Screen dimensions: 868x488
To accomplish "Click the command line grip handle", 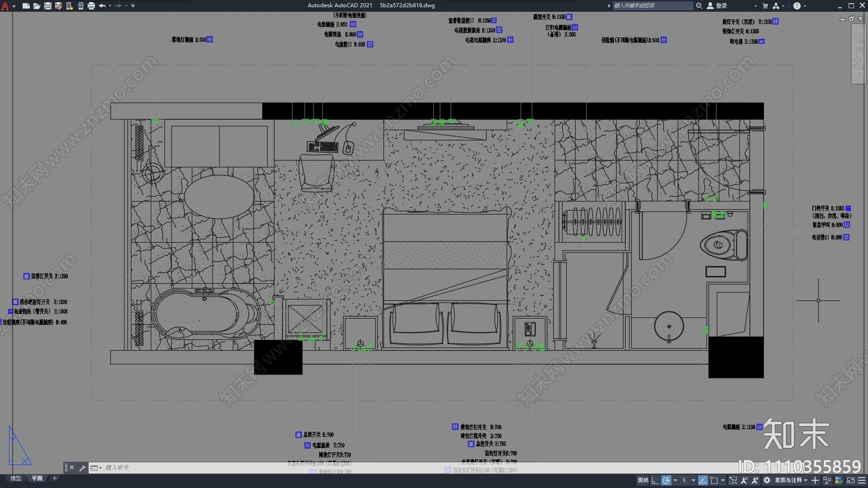I will pyautogui.click(x=66, y=467).
